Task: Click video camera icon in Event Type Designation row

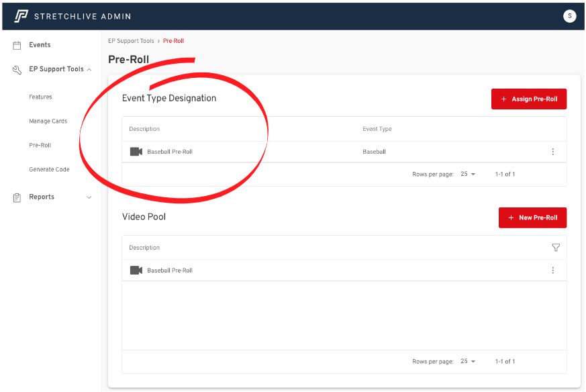Action: pos(136,152)
